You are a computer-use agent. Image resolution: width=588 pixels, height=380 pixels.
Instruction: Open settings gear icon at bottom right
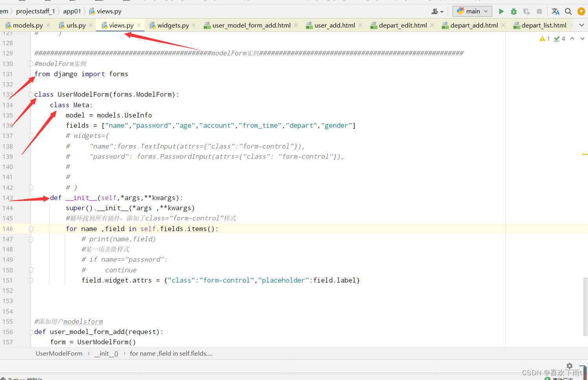[x=570, y=365]
